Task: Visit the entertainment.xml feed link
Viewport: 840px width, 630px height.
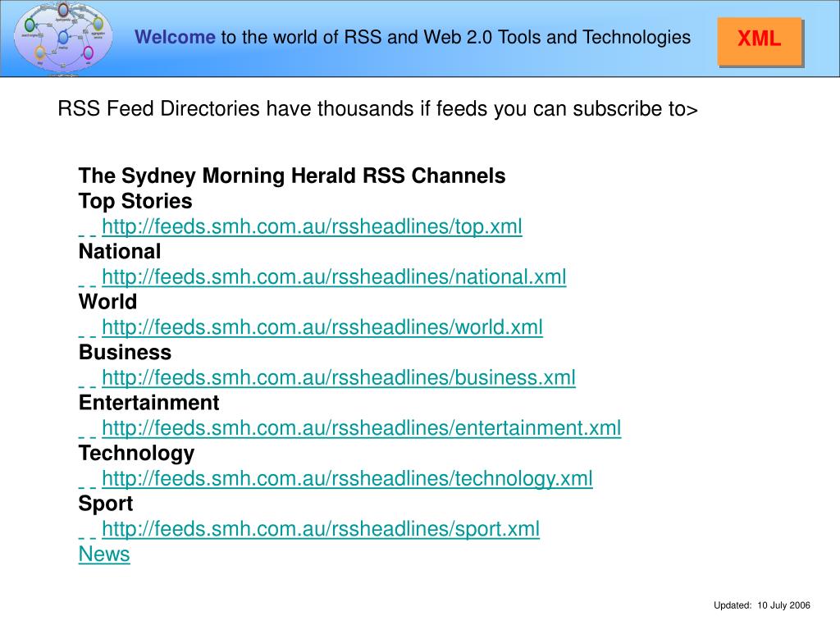Action: tap(361, 428)
